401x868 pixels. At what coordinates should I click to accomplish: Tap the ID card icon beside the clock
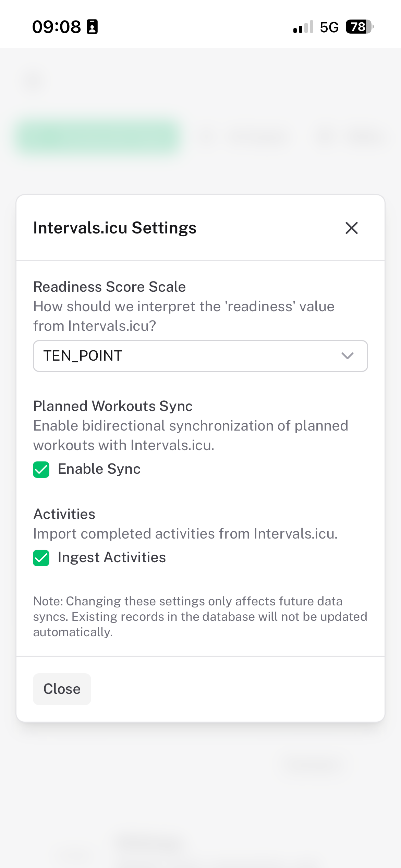coord(92,27)
